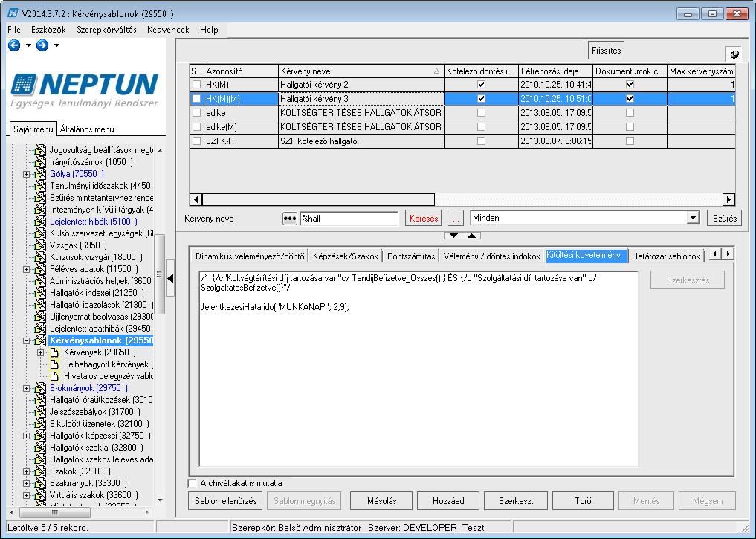This screenshot has width=756, height=539.
Task: Open the Forward button history dropdown arrow
Action: [57, 45]
